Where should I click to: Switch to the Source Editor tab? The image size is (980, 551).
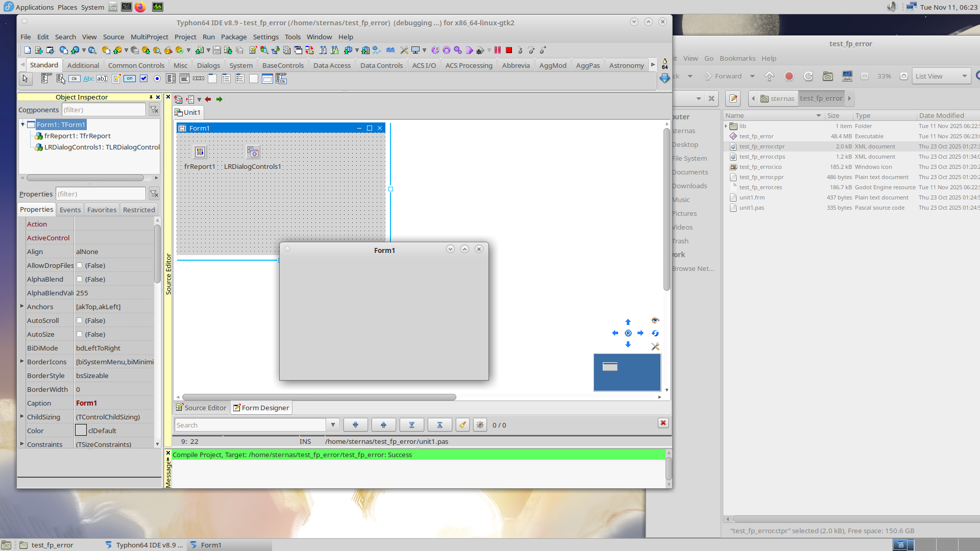tap(201, 408)
